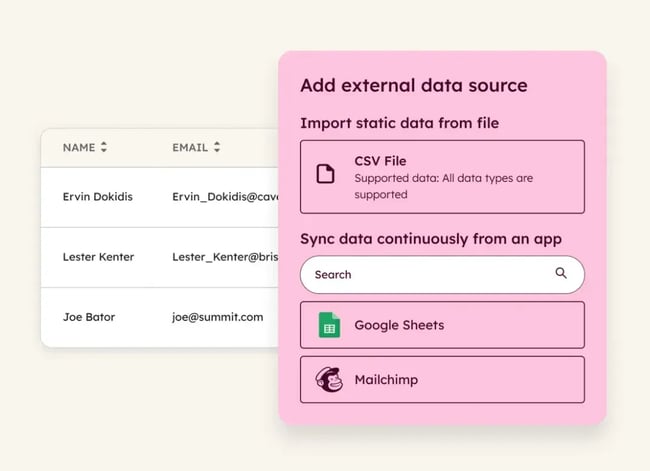
Task: Focus the Search apps input field
Action: point(442,274)
